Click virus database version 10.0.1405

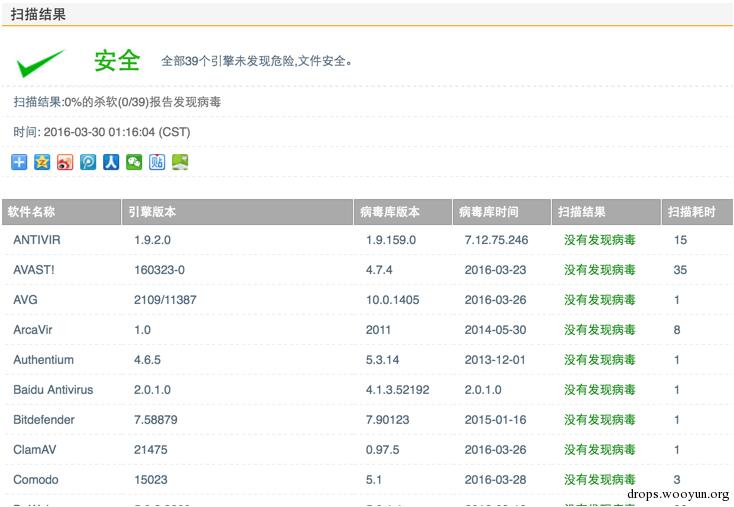click(x=393, y=300)
